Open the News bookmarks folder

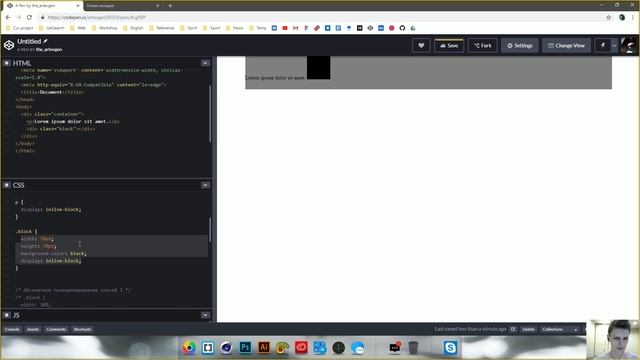234,28
